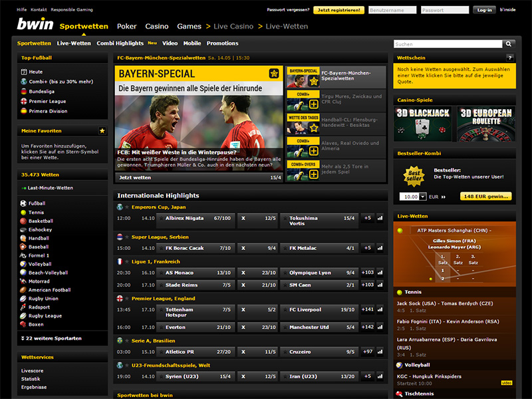Viewport: 532px width, 399px height.
Task: Favorite the Super League, Serbien star
Action: [127, 237]
